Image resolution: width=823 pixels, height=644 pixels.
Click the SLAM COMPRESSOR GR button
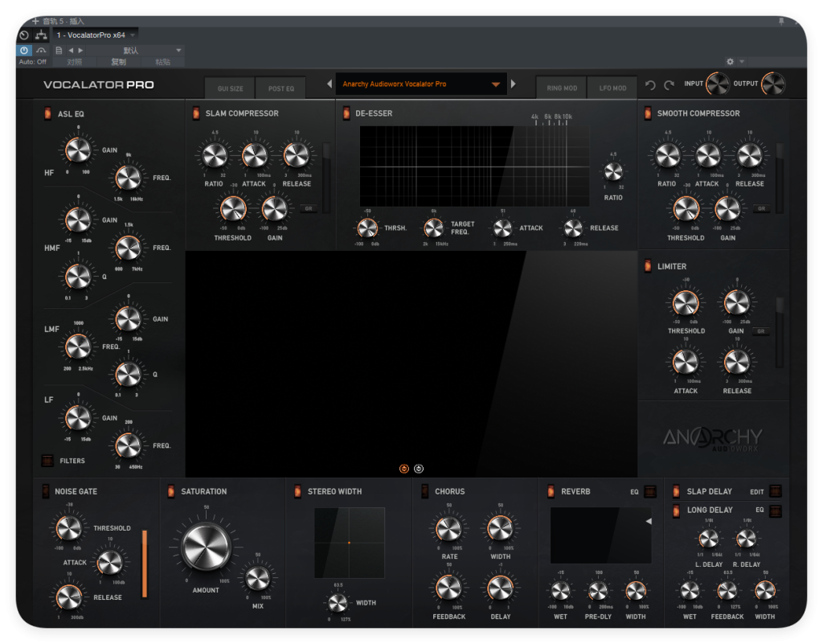point(308,209)
